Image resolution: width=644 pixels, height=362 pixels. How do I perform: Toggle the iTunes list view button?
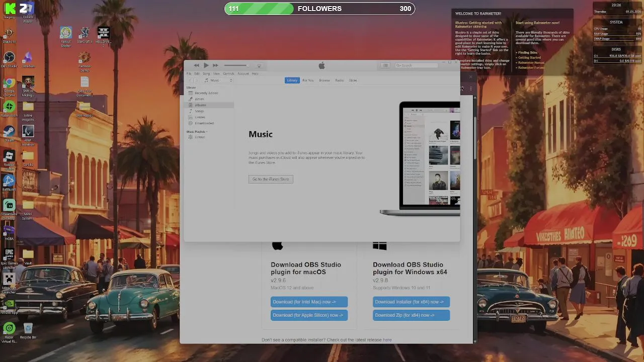(385, 65)
